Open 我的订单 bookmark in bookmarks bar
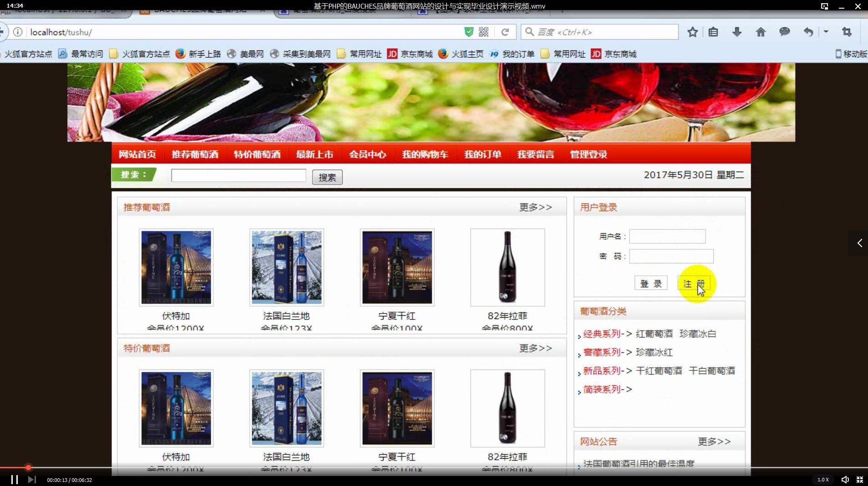This screenshot has width=868, height=486. point(512,54)
